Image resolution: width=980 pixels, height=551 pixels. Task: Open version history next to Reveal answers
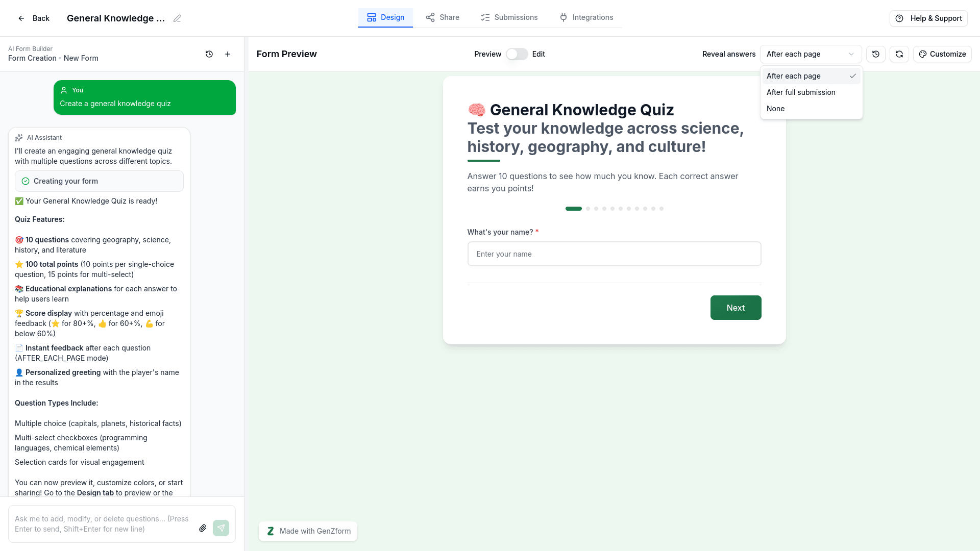coord(876,54)
